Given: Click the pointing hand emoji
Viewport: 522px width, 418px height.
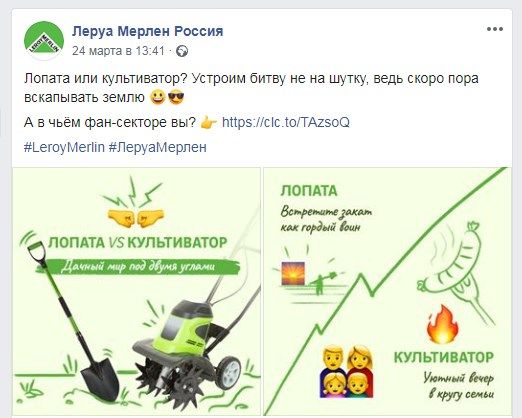Looking at the screenshot, I should pos(209,123).
